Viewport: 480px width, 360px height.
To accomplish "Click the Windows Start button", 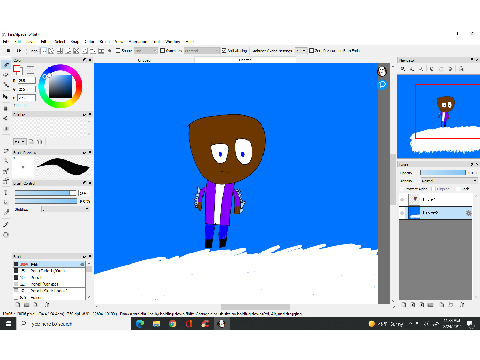I will [8, 324].
